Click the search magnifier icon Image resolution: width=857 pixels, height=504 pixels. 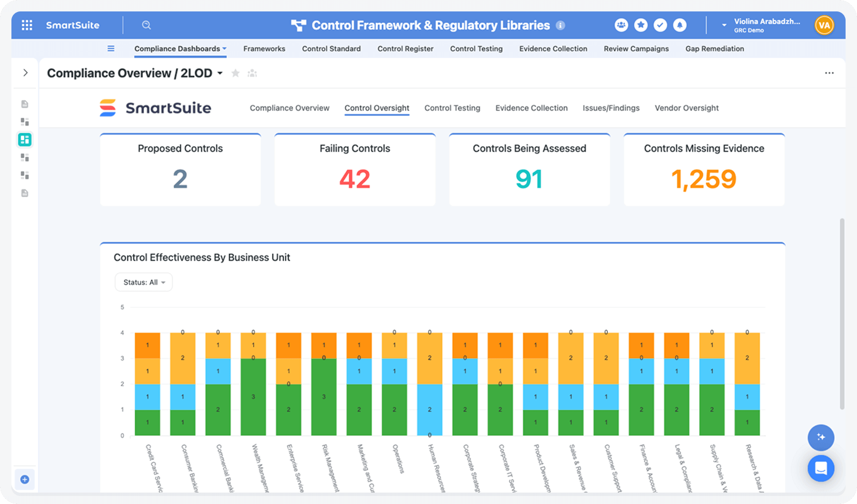click(x=146, y=25)
